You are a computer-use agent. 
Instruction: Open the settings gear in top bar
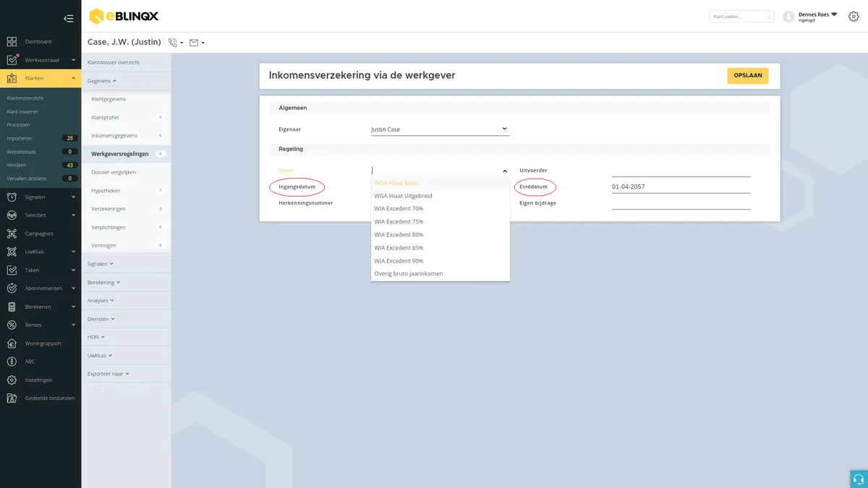click(854, 16)
